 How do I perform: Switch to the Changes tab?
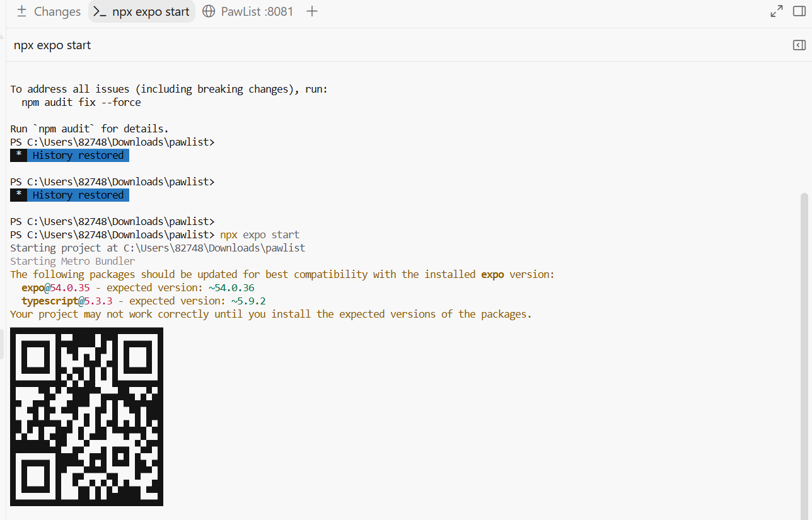pyautogui.click(x=49, y=11)
